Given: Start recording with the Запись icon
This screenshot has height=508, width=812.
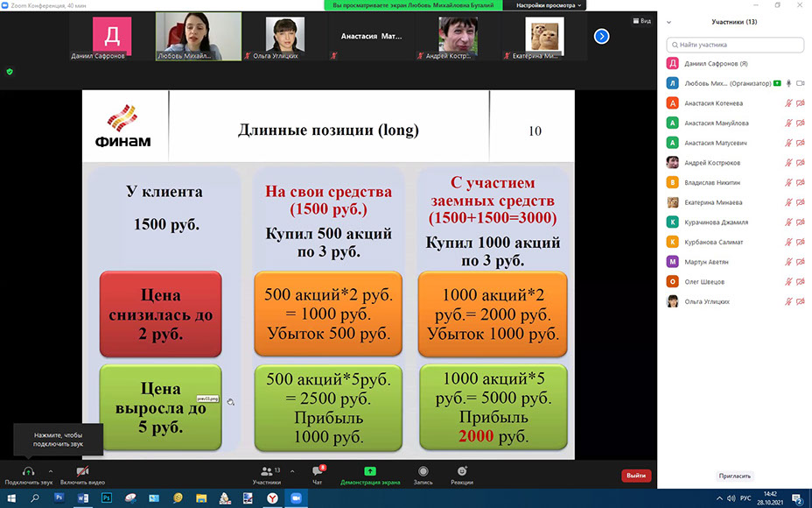Looking at the screenshot, I should pyautogui.click(x=423, y=472).
